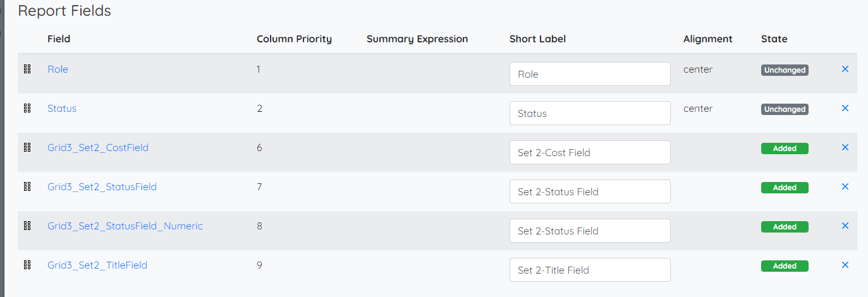This screenshot has height=297, width=868.
Task: Click the grip handle of the Grid3_Set2_TitleField row
Action: coord(27,265)
